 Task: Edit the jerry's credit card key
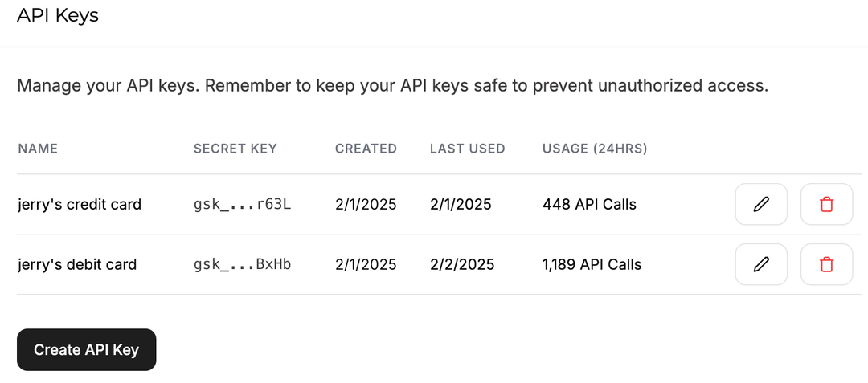click(761, 205)
